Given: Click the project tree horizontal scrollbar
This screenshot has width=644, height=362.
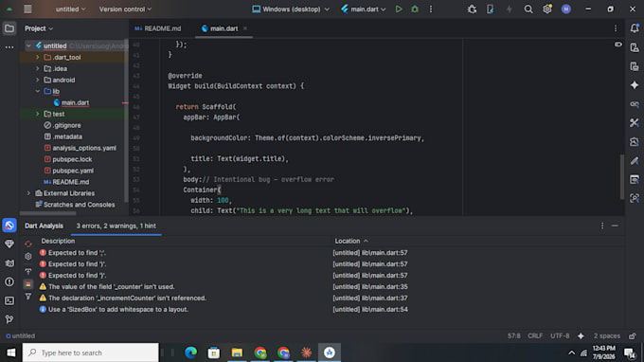Looking at the screenshot, I should click(x=47, y=213).
